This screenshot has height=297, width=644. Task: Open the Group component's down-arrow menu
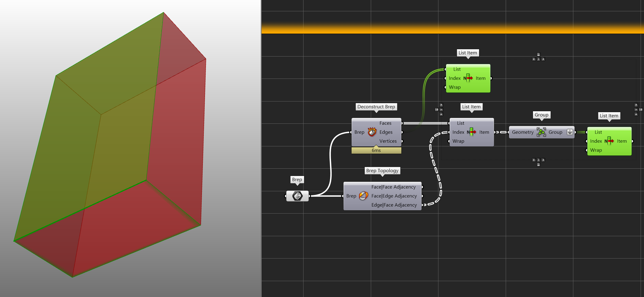pyautogui.click(x=570, y=132)
